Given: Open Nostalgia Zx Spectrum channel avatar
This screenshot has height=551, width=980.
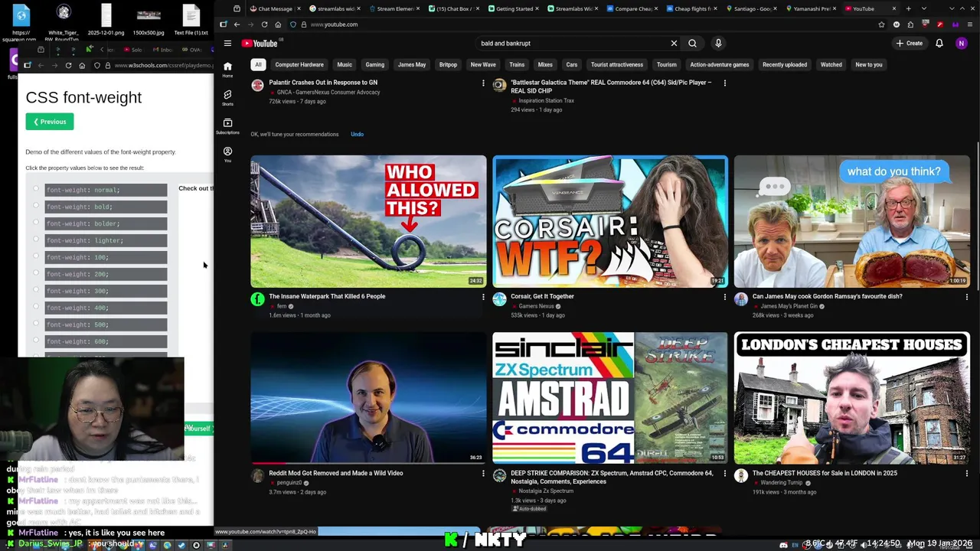Looking at the screenshot, I should [x=499, y=476].
